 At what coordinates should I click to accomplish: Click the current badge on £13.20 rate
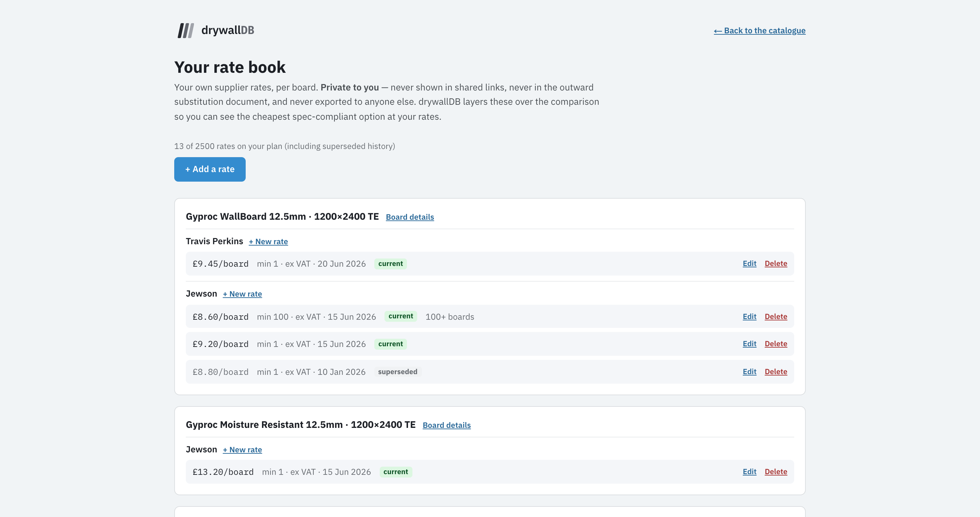tap(396, 472)
